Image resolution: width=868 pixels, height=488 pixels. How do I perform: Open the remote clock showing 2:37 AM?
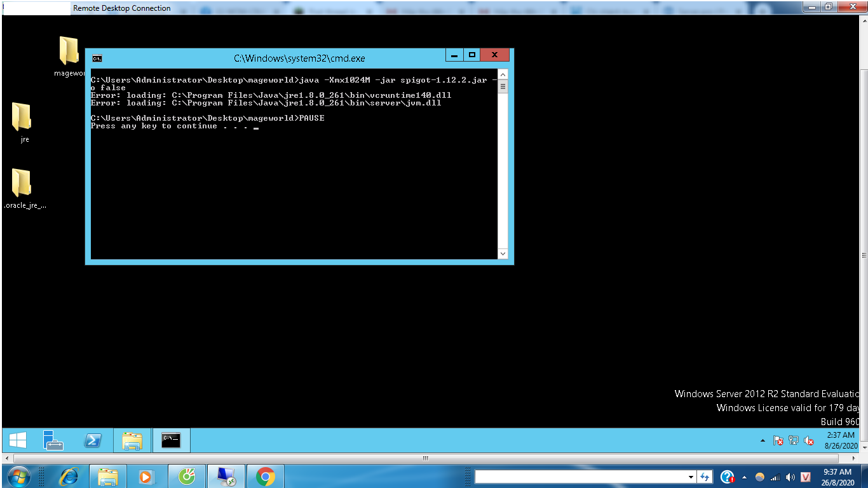click(x=840, y=440)
